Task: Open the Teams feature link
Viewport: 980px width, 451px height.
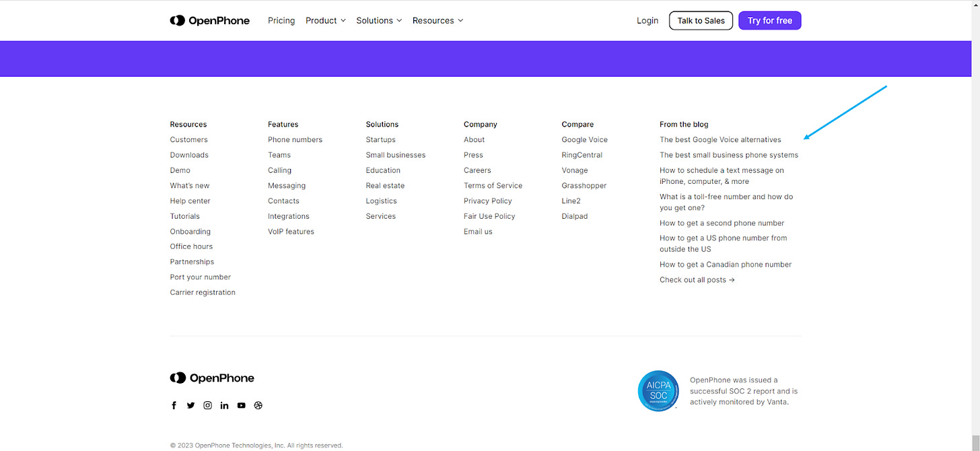Action: (x=279, y=155)
